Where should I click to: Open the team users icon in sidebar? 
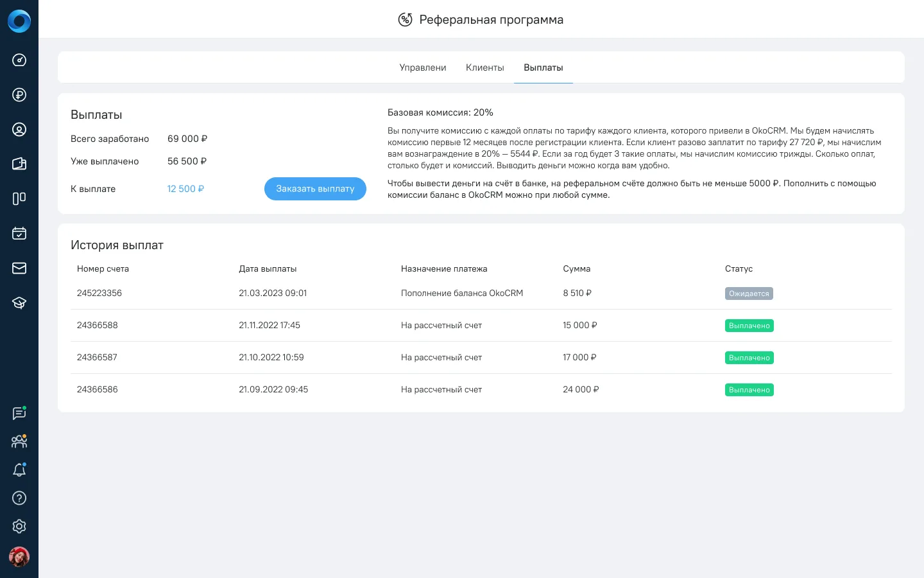coord(19,442)
